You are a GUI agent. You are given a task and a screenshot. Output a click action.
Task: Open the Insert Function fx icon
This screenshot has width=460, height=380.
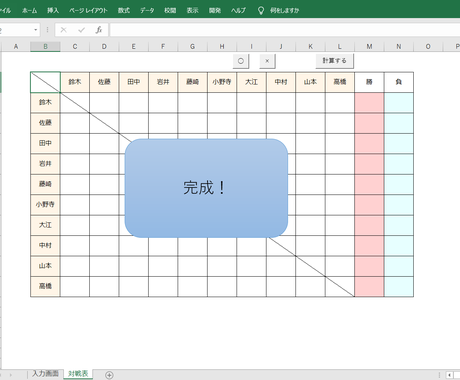click(99, 30)
